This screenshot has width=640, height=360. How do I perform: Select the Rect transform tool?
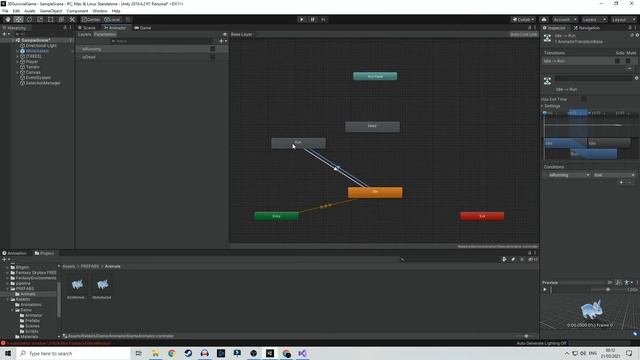(x=51, y=20)
